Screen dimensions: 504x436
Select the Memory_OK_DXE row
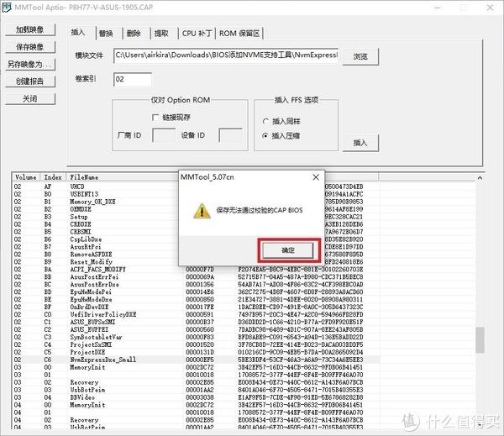point(196,202)
